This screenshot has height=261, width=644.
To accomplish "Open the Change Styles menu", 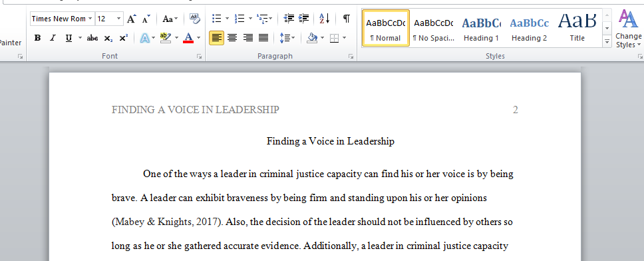I will coord(628,29).
